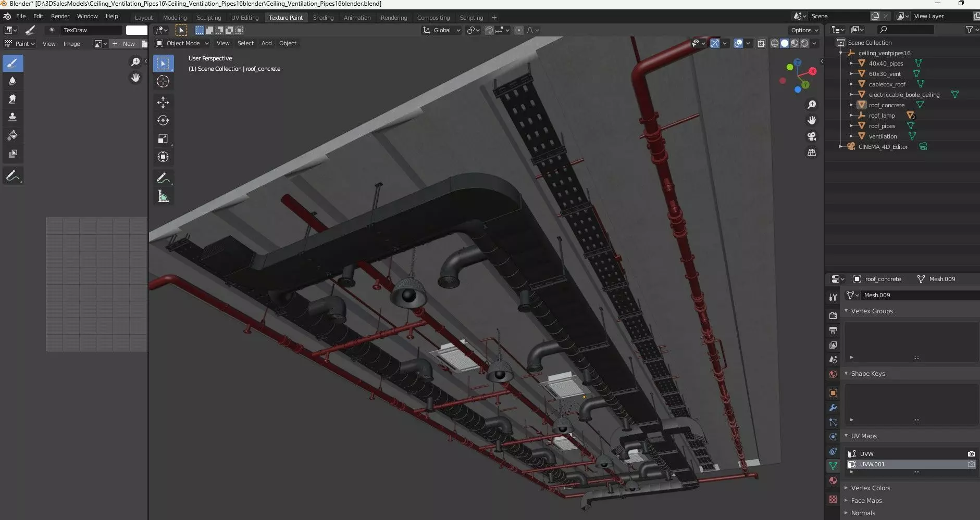Select the Clone stamp tool
Screen dimensions: 980x520
click(13, 117)
